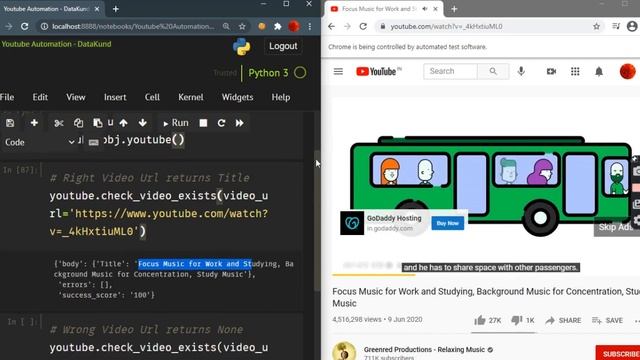
Task: Open a new tab in the YouTube browser
Action: tap(454, 9)
